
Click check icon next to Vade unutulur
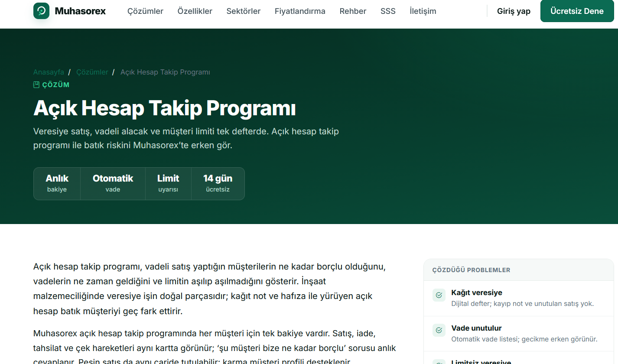[439, 331]
